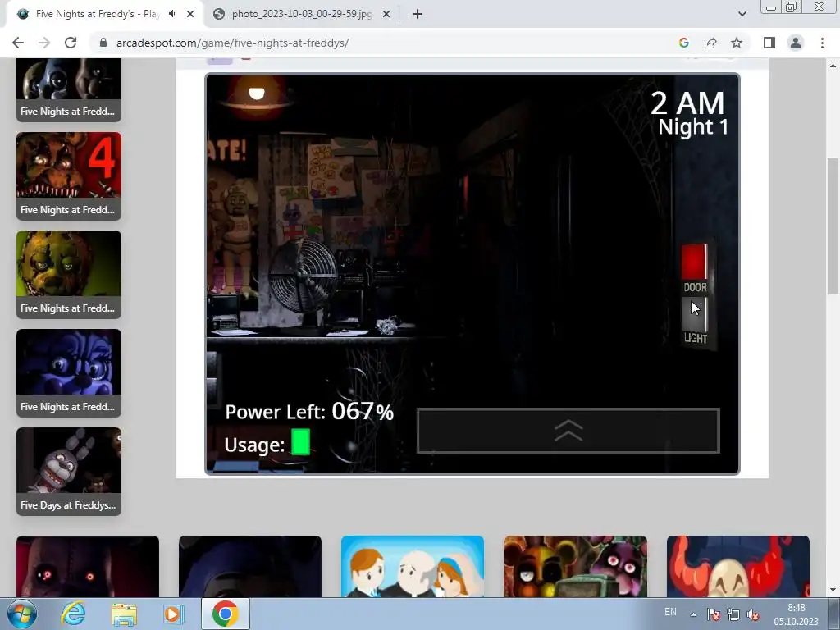Screen dimensions: 840x630
Task: Open a new browser tab
Action: click(418, 14)
